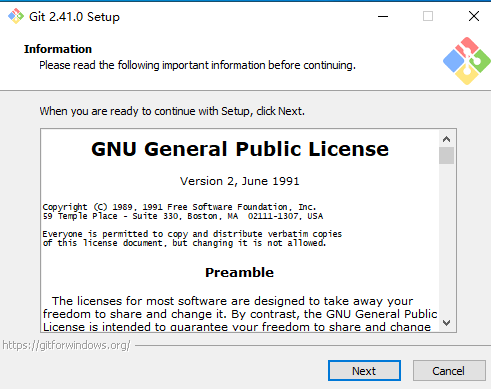Click the license scrollbar down arrow
Screen dimensions: 491x389
pyautogui.click(x=446, y=323)
